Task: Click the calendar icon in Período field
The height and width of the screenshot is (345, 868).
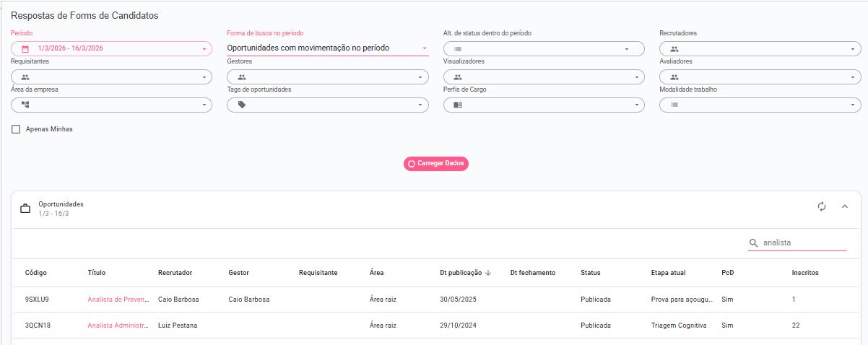Action: point(25,49)
